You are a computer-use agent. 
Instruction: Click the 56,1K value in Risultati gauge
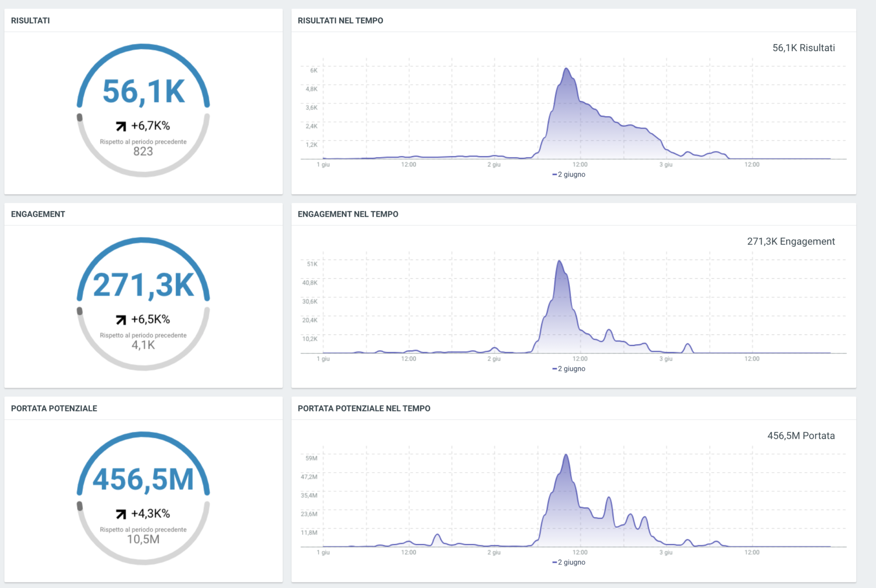click(x=144, y=92)
